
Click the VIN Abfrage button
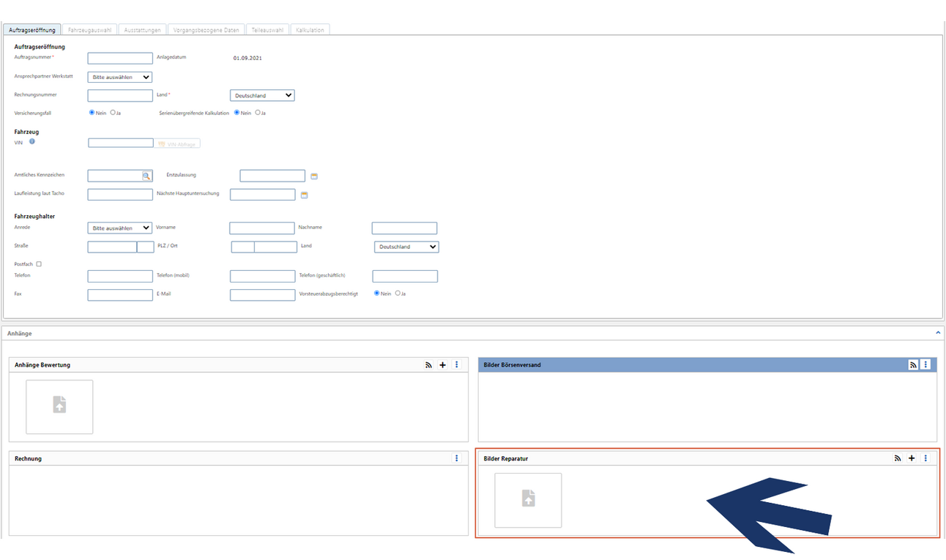pyautogui.click(x=177, y=144)
